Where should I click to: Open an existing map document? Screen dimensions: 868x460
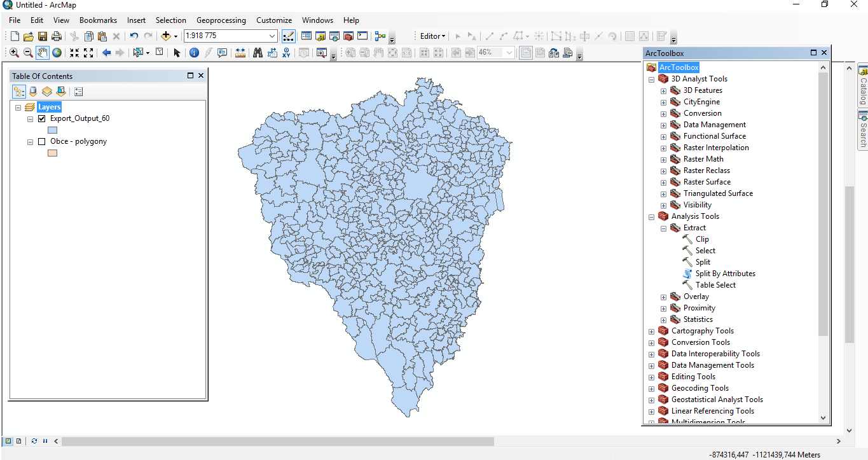tap(29, 36)
